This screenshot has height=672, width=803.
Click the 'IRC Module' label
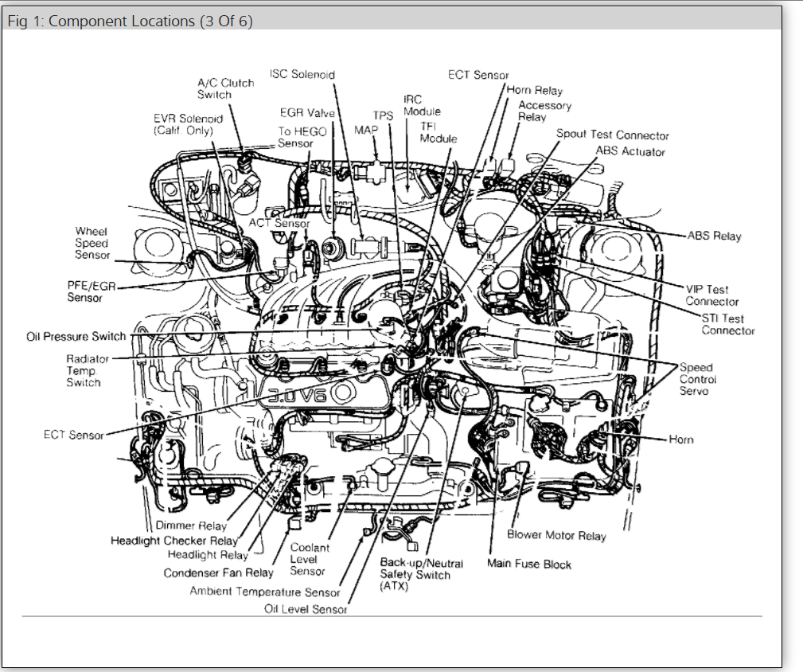click(422, 106)
